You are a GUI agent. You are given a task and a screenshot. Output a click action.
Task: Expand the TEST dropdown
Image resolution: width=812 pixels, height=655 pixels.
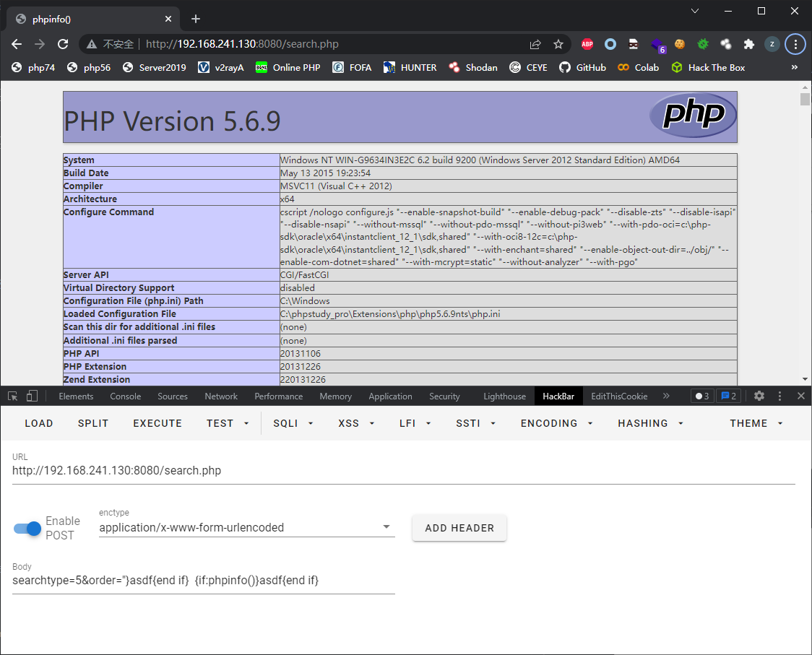tap(228, 423)
